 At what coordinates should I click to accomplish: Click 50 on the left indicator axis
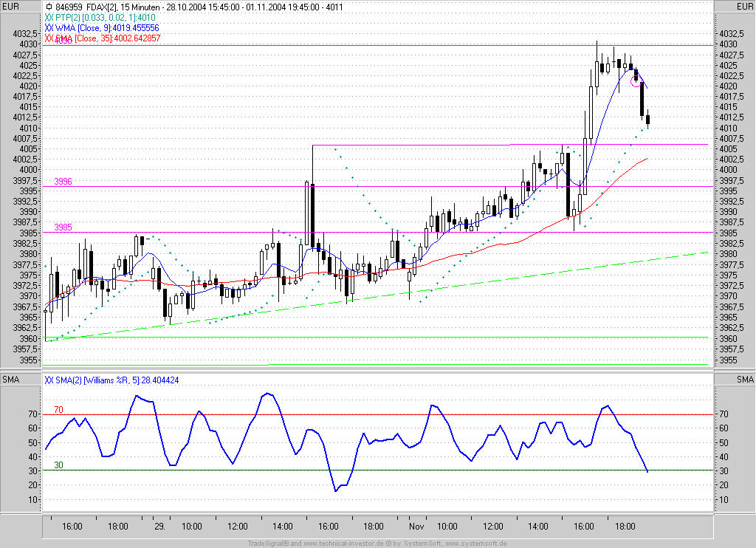coord(32,443)
